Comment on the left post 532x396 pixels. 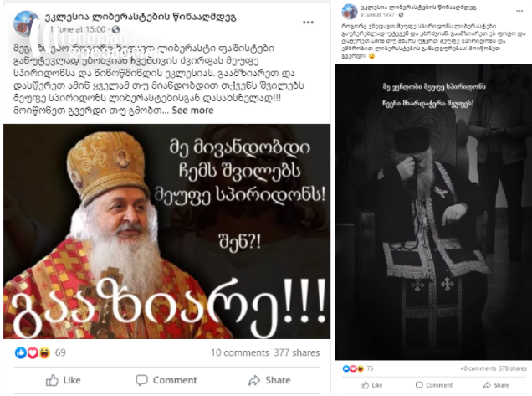click(x=166, y=380)
